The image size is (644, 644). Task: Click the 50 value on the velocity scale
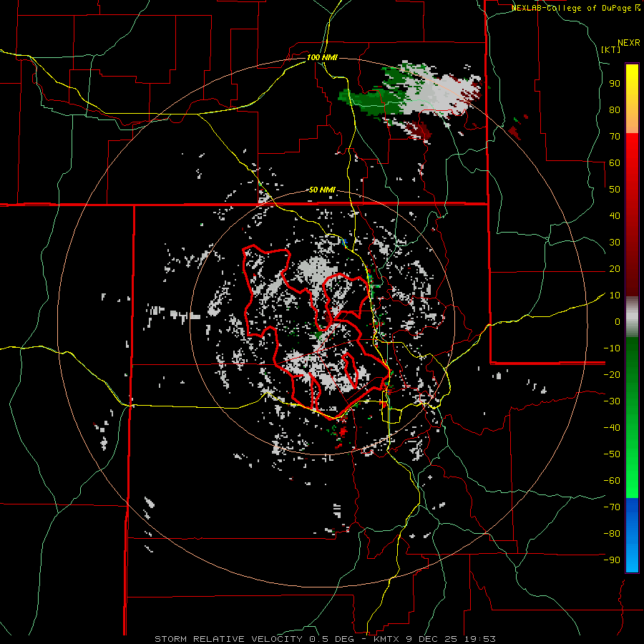tap(615, 190)
